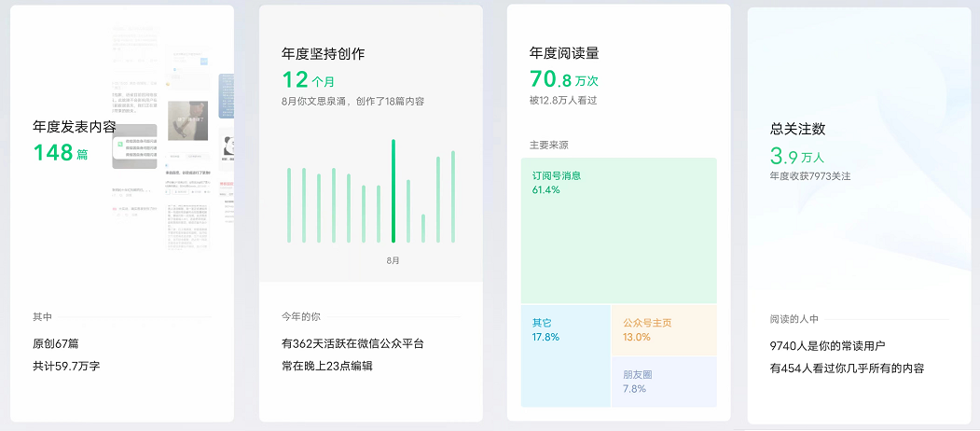Click the last (December) bar in the chart

tap(453, 197)
